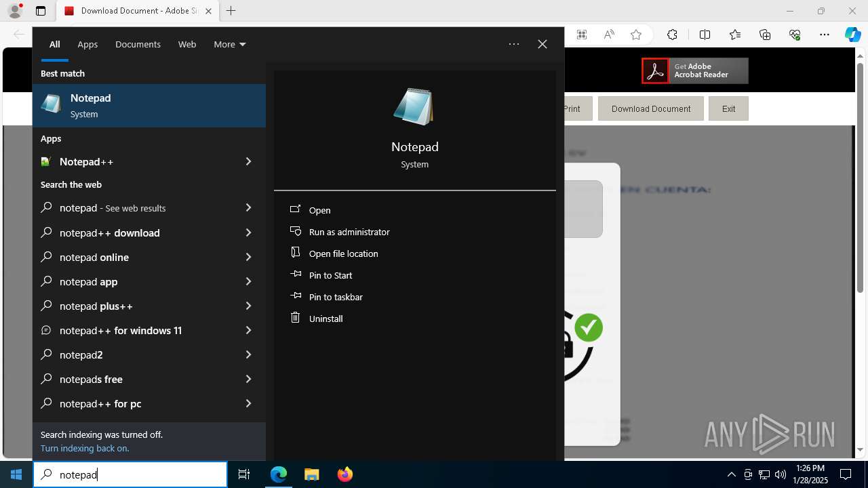
Task: Open Edge Settings and more menu
Action: point(825,35)
